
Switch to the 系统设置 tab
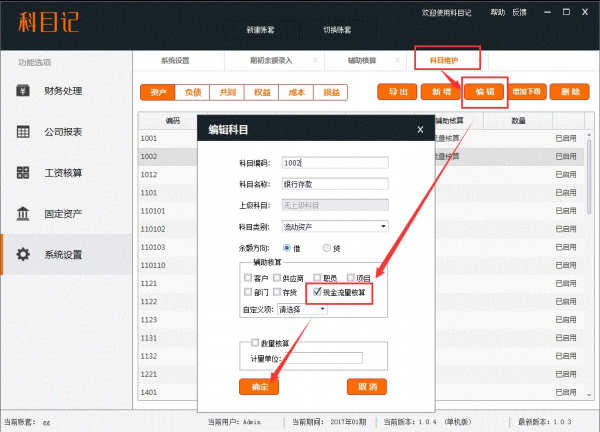[x=175, y=60]
